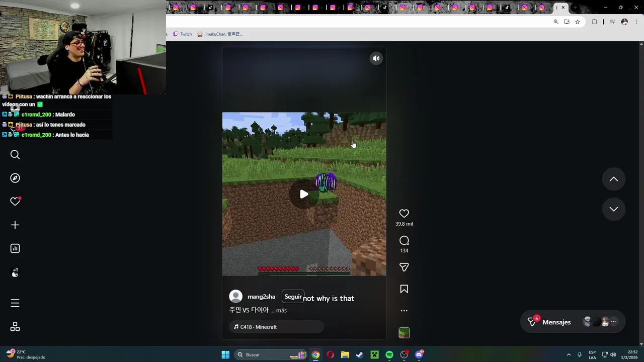Open profile avatar in the sidebar
This screenshot has width=644, height=362.
[x=15, y=273]
